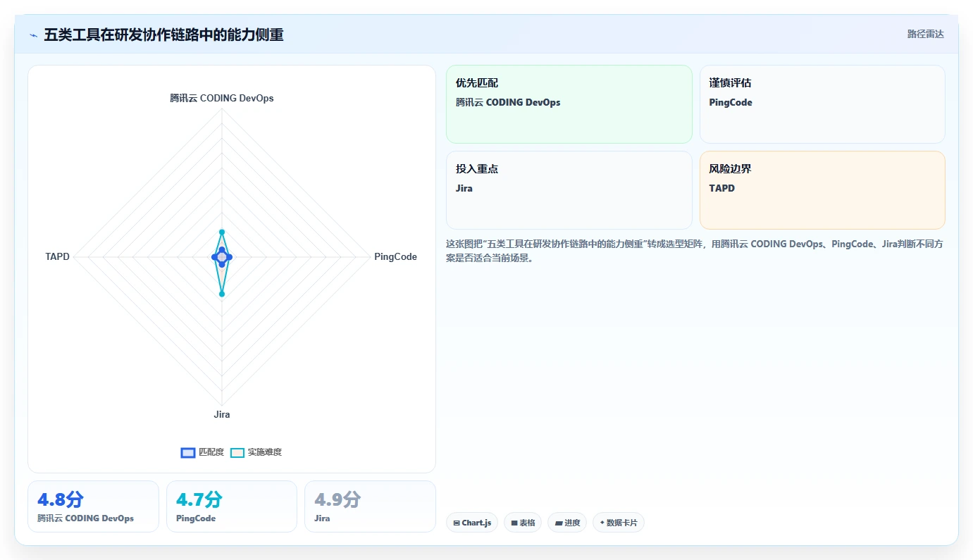
Task: Click the 数据卡片 tag
Action: [x=619, y=523]
